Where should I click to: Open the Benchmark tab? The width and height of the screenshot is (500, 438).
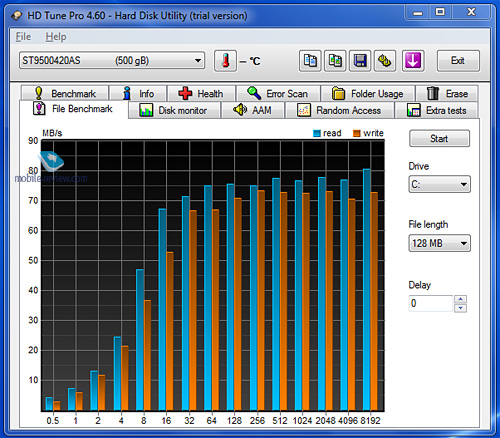pos(65,93)
